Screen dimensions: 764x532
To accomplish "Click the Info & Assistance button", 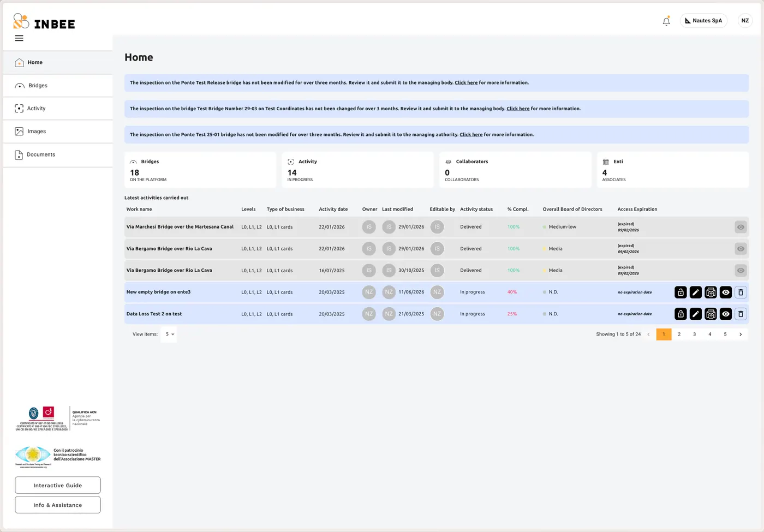I will [58, 505].
